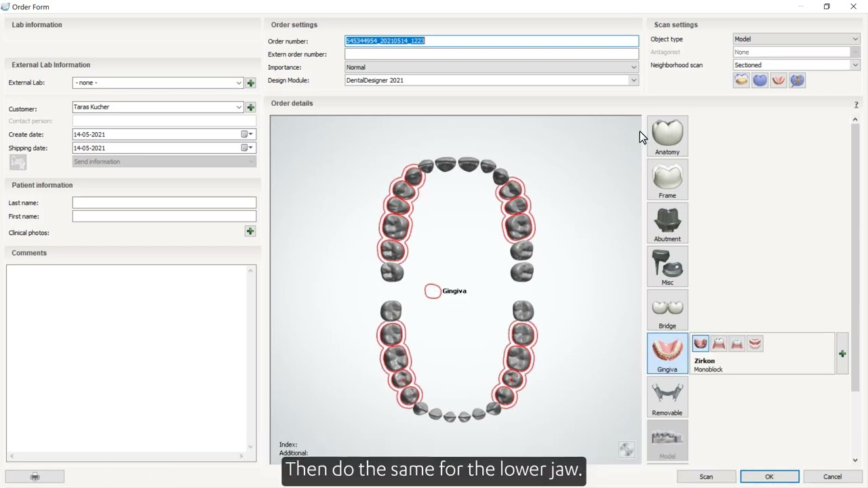
Task: Add a new Customer with plus icon
Action: [251, 107]
